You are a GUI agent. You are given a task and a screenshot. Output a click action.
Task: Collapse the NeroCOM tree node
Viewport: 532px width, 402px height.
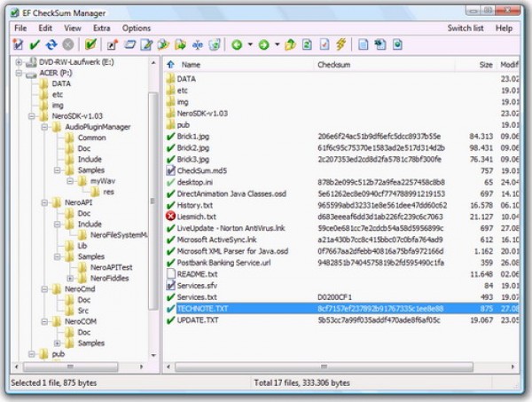coord(44,321)
